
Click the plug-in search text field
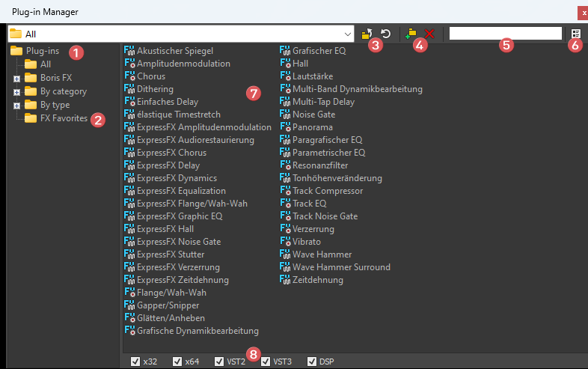coord(506,33)
